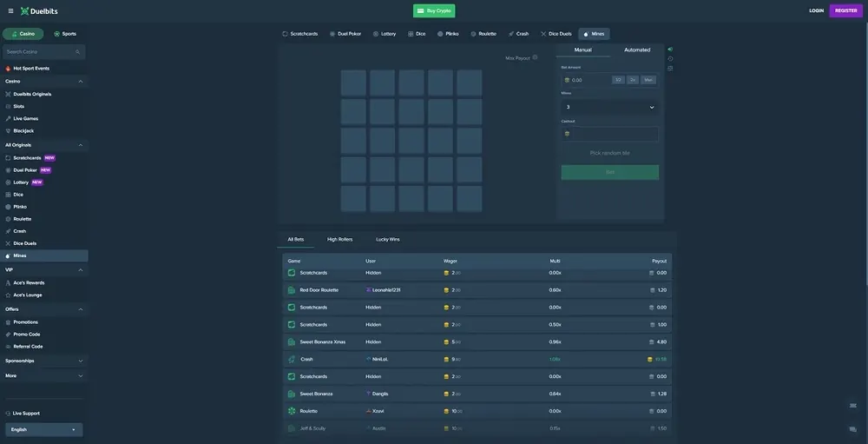Open Crash in the sidebar list
The width and height of the screenshot is (868, 444).
pyautogui.click(x=19, y=231)
